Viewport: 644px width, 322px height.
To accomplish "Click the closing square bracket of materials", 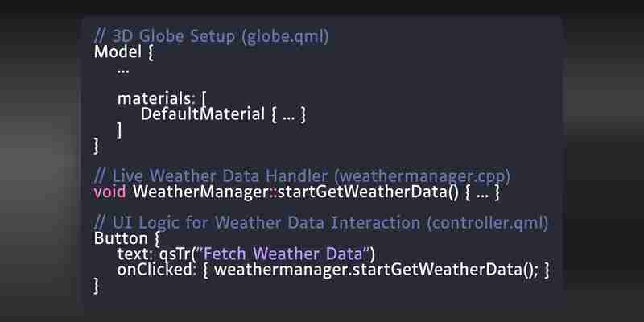I will (119, 131).
